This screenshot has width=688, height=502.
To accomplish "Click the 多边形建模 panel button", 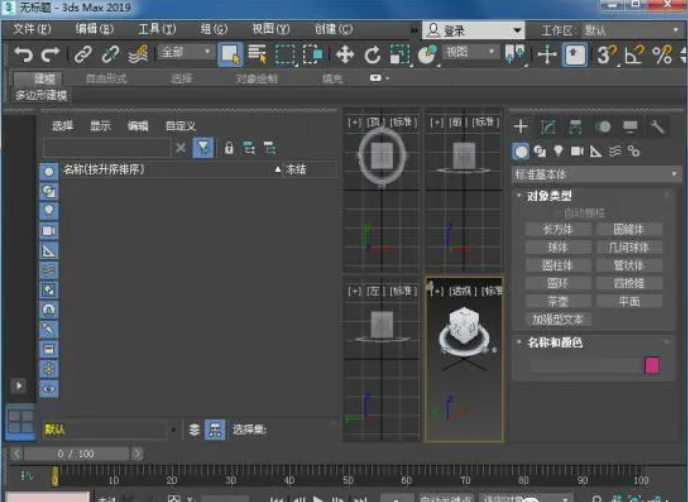I will 41,95.
